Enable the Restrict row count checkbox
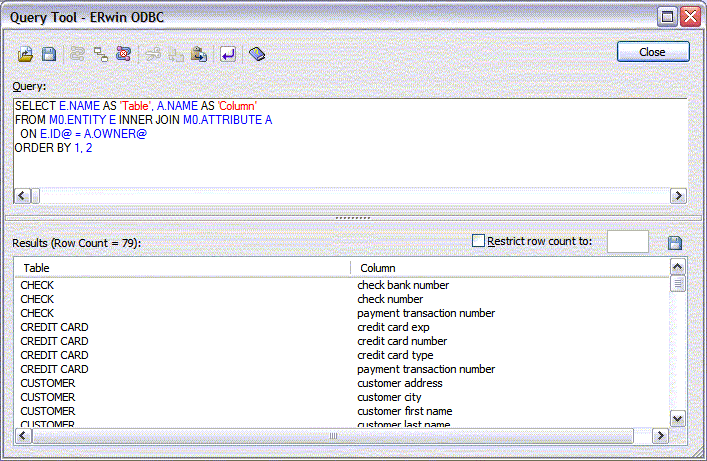This screenshot has width=707, height=461. point(478,241)
